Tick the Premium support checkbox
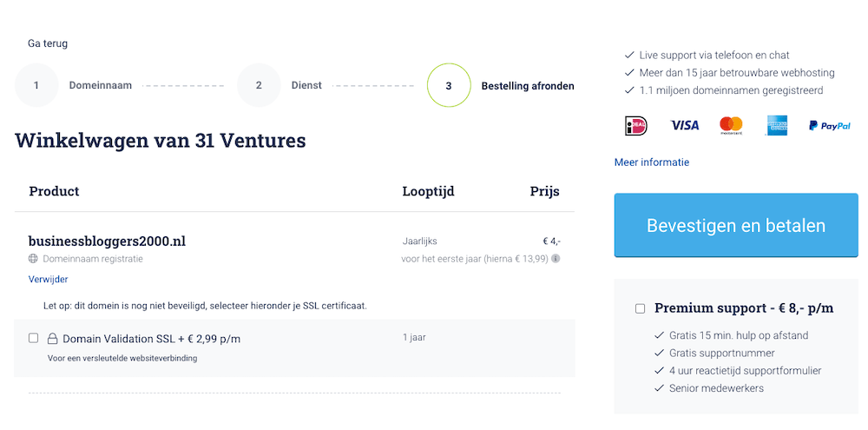This screenshot has height=430, width=868. 640,308
